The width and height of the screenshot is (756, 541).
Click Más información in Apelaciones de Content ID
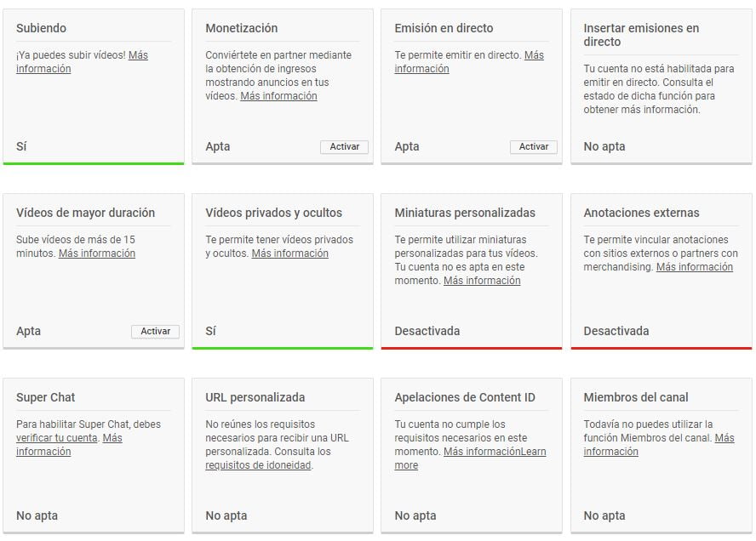(x=481, y=452)
